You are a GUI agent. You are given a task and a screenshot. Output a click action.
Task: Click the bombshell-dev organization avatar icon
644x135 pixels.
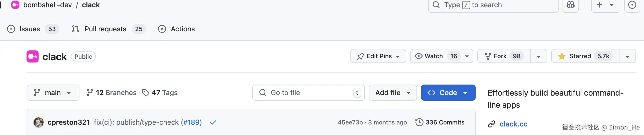coord(15,5)
